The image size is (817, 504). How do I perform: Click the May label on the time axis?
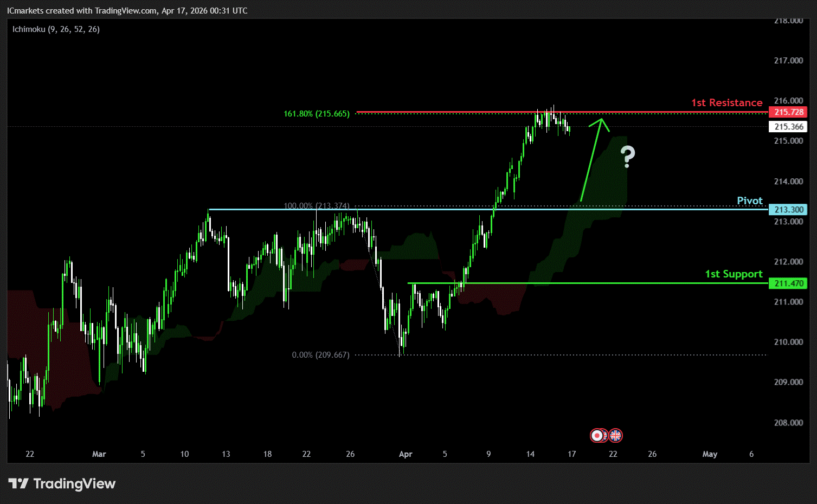710,454
